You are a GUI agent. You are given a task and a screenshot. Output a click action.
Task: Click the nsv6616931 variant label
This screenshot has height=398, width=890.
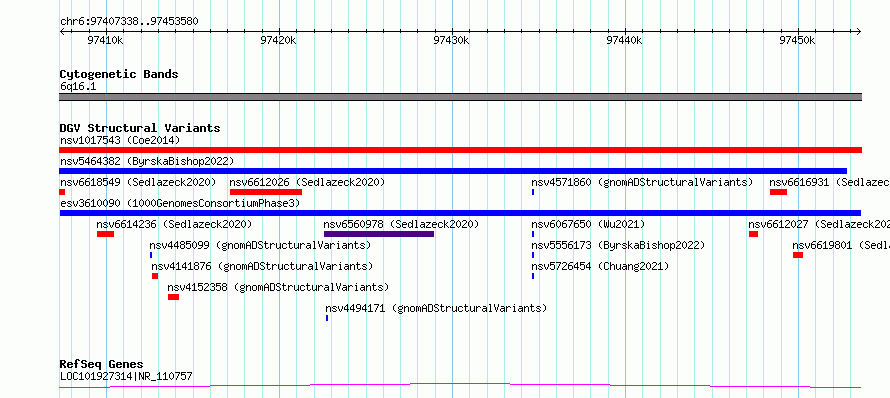point(829,182)
